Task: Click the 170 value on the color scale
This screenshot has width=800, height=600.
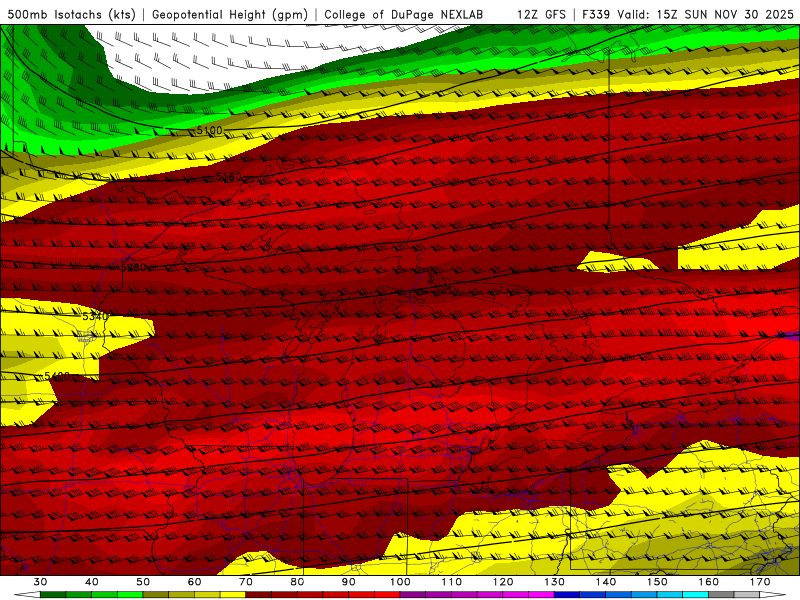Action: pyautogui.click(x=760, y=582)
